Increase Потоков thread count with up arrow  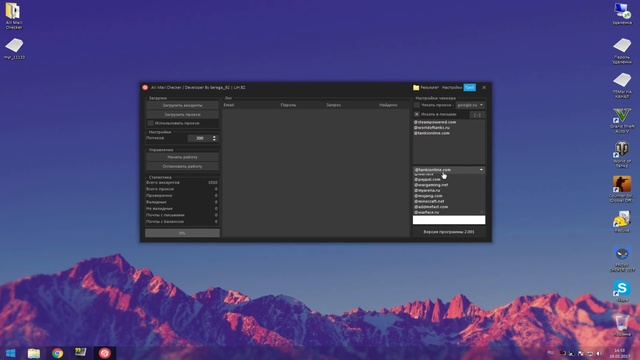[x=214, y=137]
